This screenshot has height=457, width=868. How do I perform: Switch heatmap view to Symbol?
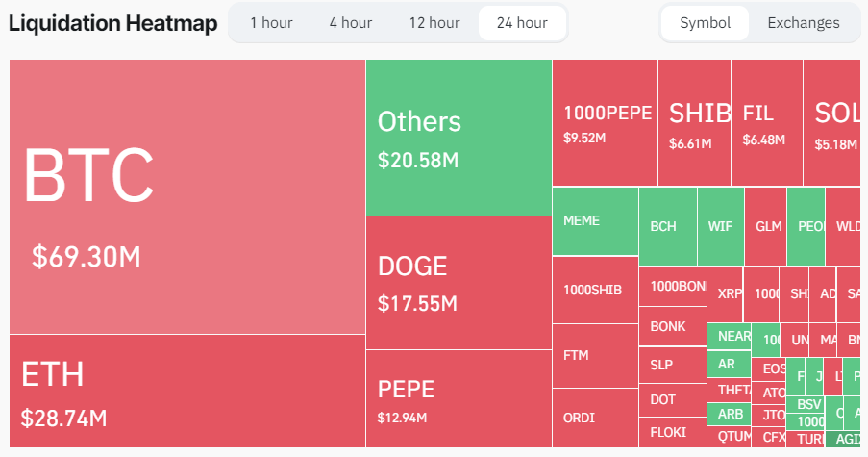(705, 23)
